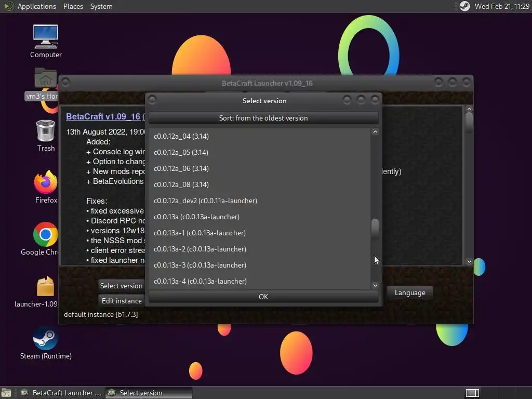The image size is (532, 399).
Task: Click the Language button in the launcher
Action: click(410, 292)
